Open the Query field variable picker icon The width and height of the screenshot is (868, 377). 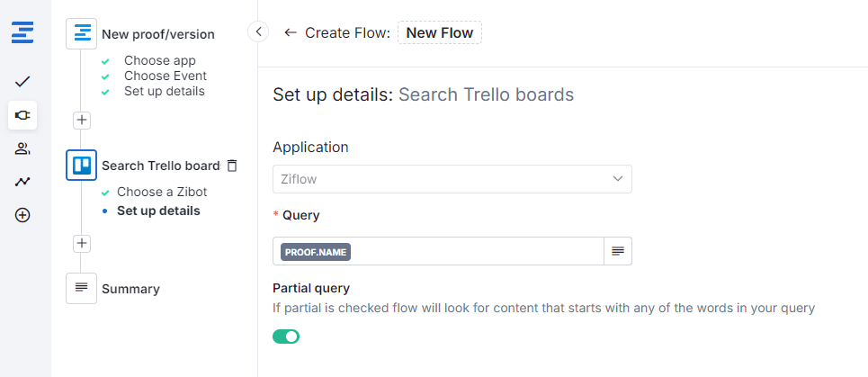point(618,251)
